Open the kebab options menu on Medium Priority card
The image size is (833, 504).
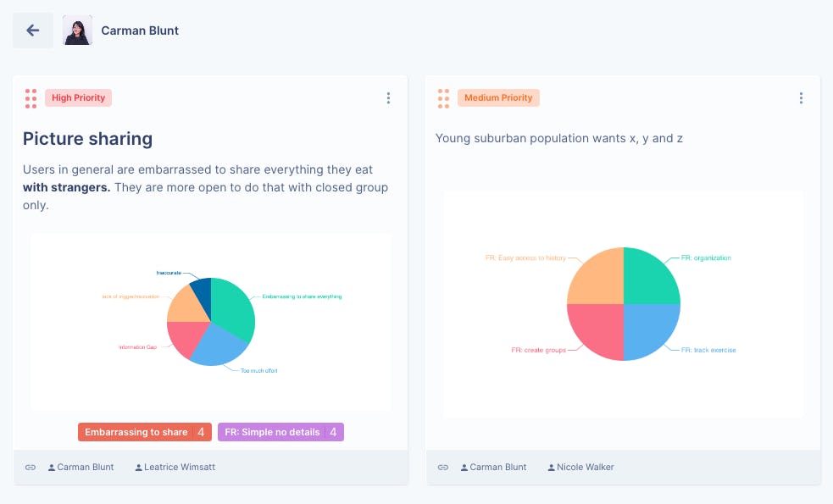pyautogui.click(x=801, y=97)
